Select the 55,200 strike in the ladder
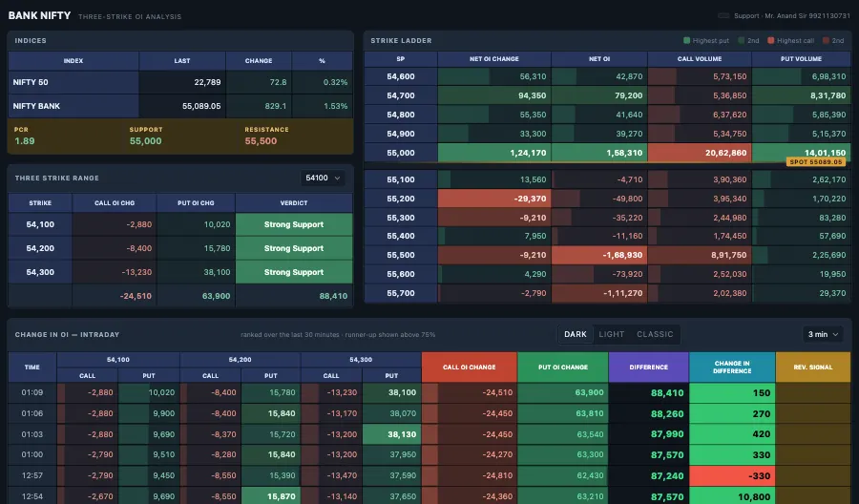The height and width of the screenshot is (504, 859). point(401,199)
